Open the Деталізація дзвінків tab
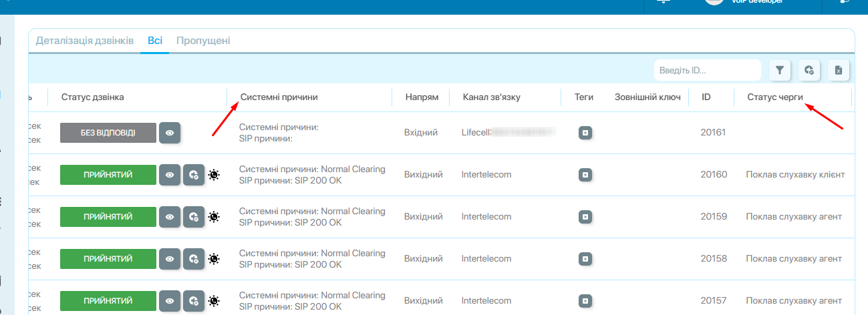Viewport: 868px width, 315px height. [85, 41]
